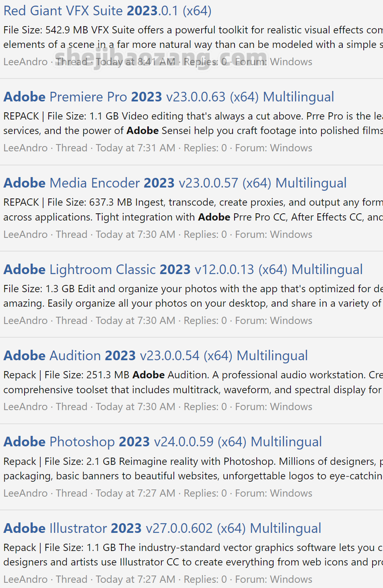Image resolution: width=383 pixels, height=588 pixels.
Task: Open Adobe Photoshop 2023 thread title
Action: 163,442
